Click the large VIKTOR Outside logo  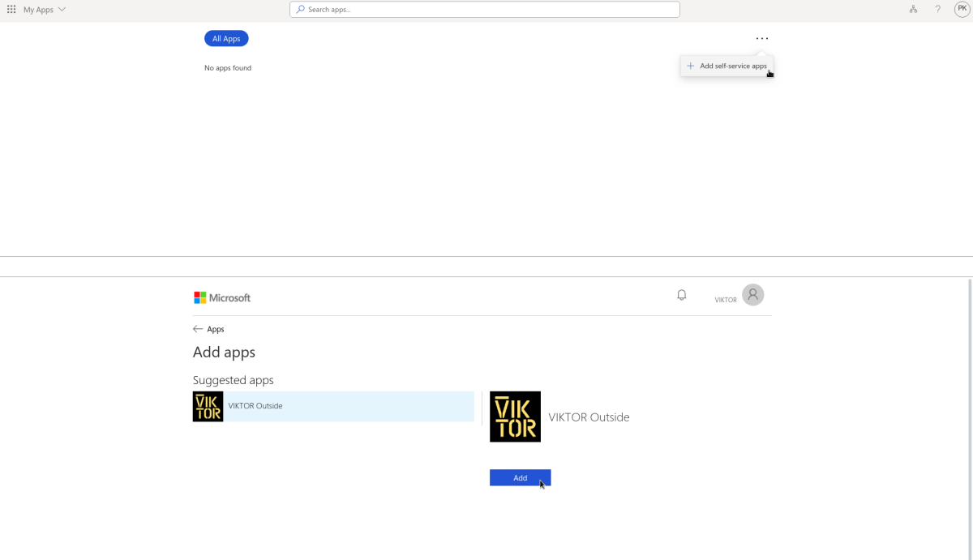tap(515, 417)
